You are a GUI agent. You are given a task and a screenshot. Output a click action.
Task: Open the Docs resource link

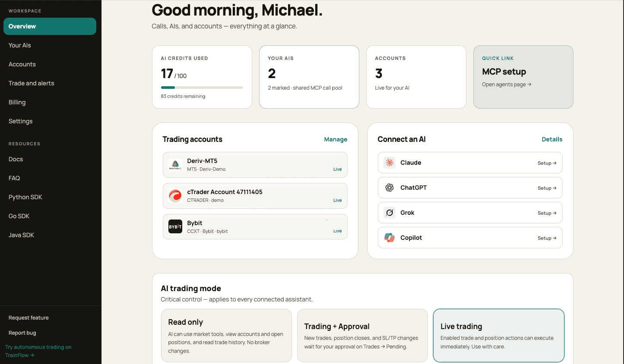[50, 159]
